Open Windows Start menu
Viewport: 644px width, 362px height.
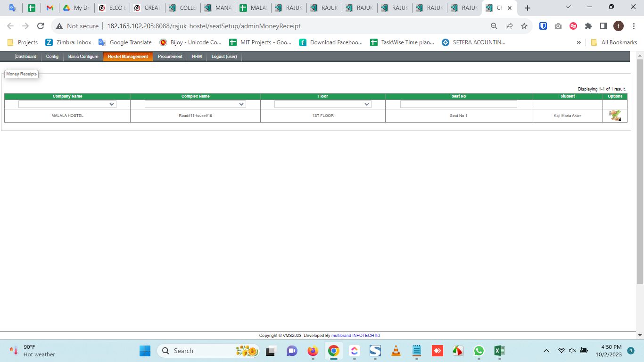[145, 351]
